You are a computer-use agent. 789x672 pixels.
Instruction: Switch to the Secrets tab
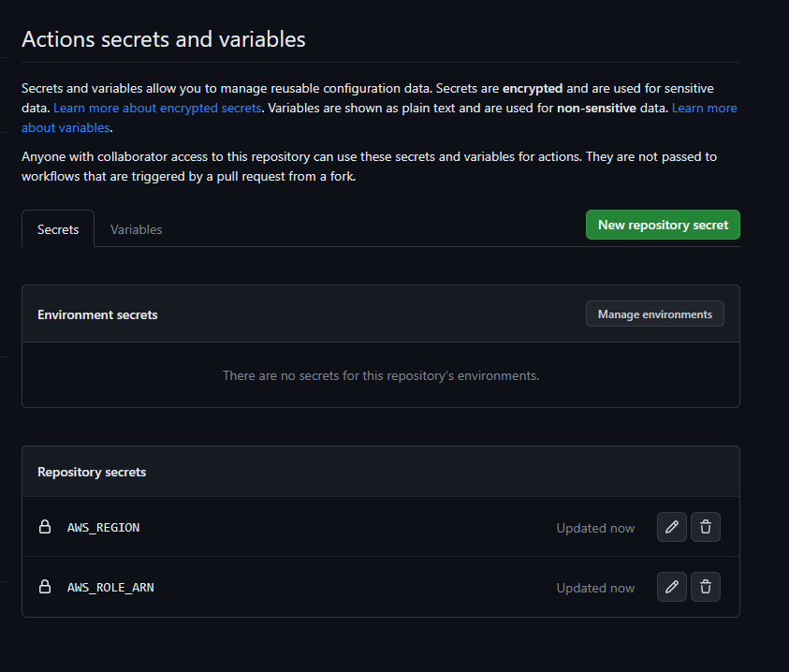pos(58,229)
